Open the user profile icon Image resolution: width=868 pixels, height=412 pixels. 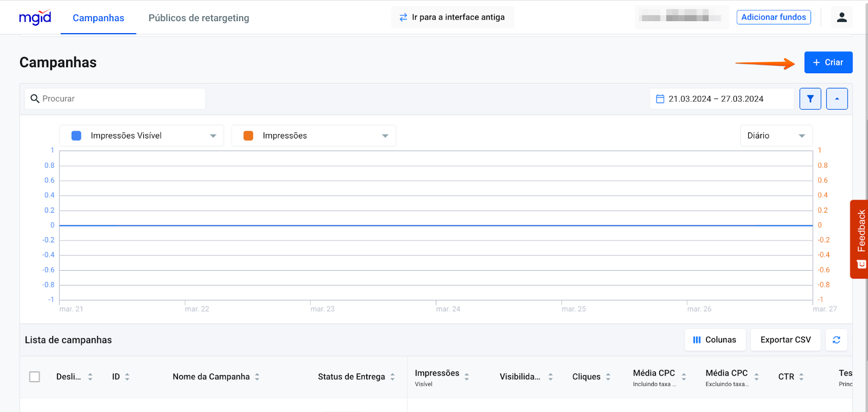(x=841, y=17)
